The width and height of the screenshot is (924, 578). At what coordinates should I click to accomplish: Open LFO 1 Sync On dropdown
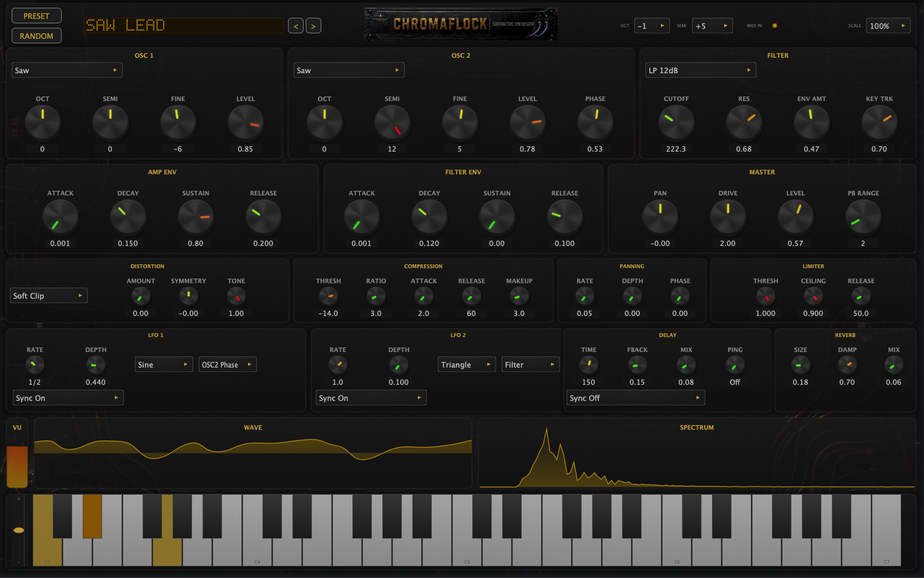click(x=68, y=398)
